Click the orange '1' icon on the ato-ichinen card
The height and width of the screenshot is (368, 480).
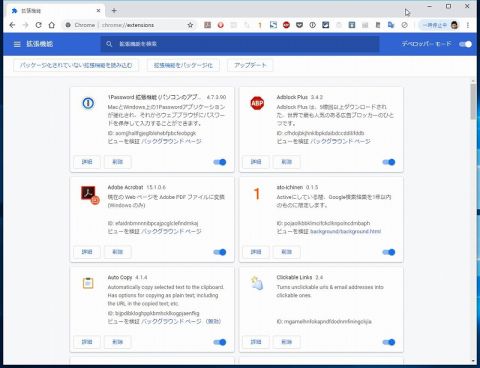(x=256, y=194)
